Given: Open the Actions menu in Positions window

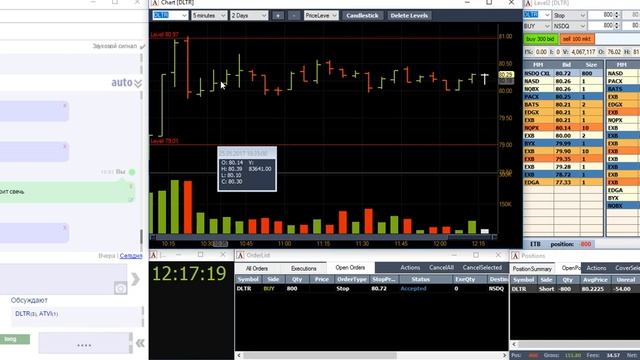Looking at the screenshot, I should pos(596,268).
